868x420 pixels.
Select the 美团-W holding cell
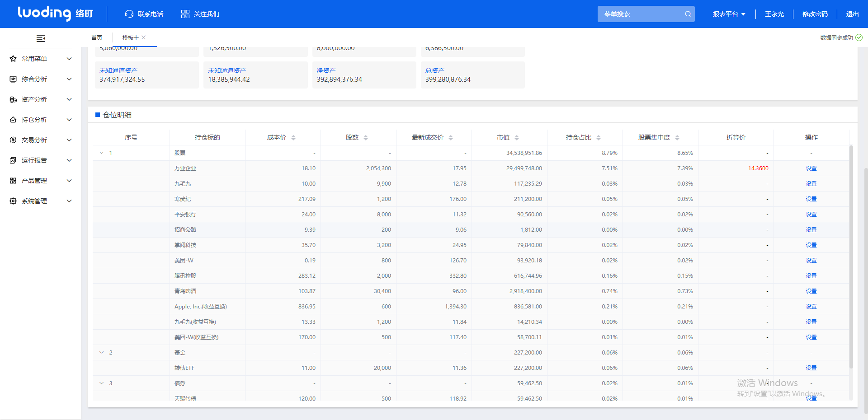tap(208, 260)
